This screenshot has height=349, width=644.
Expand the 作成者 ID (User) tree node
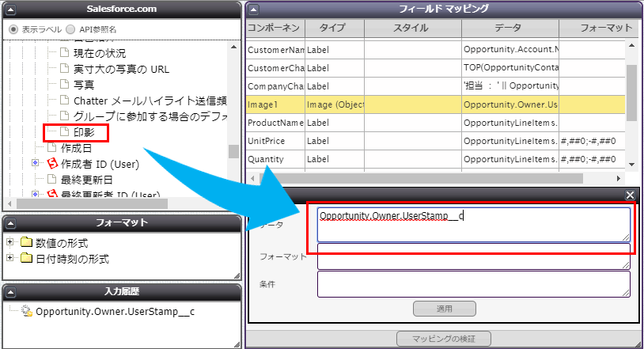click(x=35, y=163)
